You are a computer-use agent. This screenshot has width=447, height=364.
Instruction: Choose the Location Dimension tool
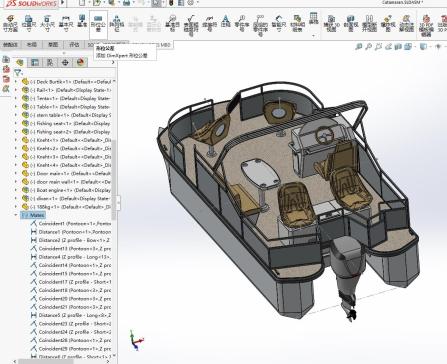pos(29,23)
